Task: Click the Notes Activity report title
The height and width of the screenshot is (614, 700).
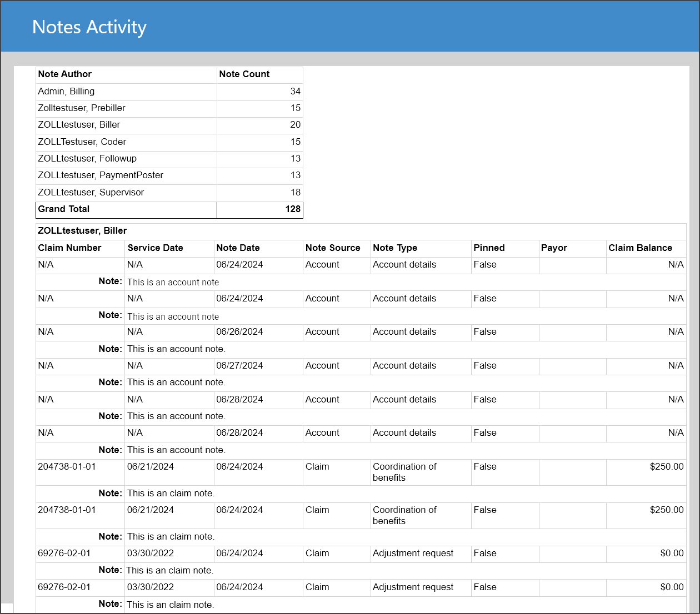Action: [89, 27]
